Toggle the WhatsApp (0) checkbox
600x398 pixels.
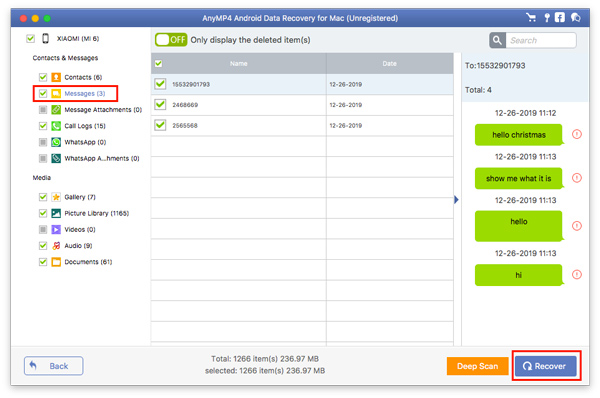[43, 142]
